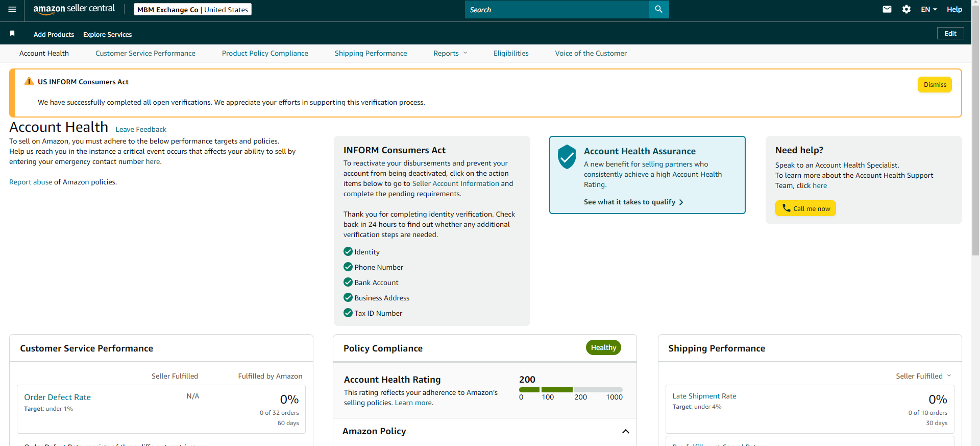980x446 pixels.
Task: Click Explore Services in the top bar
Action: [x=108, y=34]
